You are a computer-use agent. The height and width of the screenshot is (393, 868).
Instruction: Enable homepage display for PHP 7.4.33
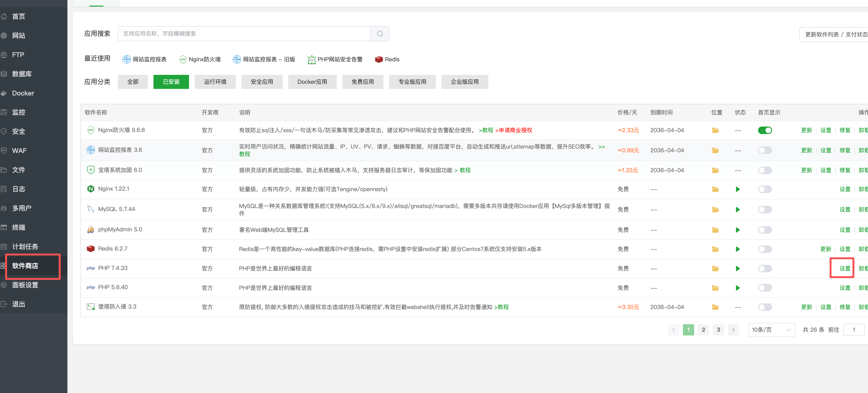pyautogui.click(x=765, y=269)
